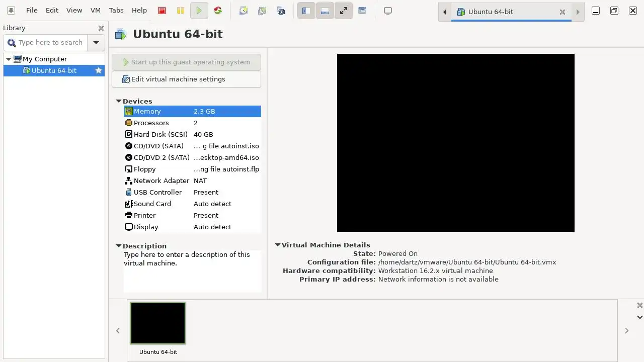Close the Ubuntu 64-bit tab
Viewport: 644px width, 362px height.
[562, 12]
